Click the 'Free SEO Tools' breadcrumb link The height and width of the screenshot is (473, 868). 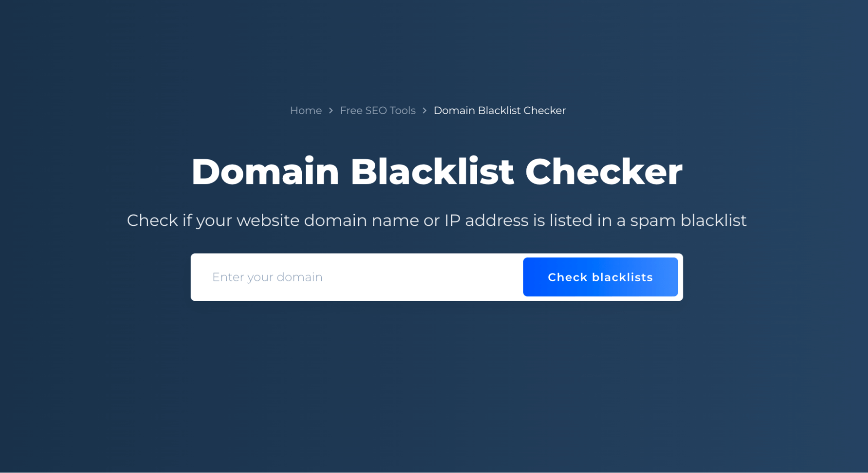(x=377, y=111)
